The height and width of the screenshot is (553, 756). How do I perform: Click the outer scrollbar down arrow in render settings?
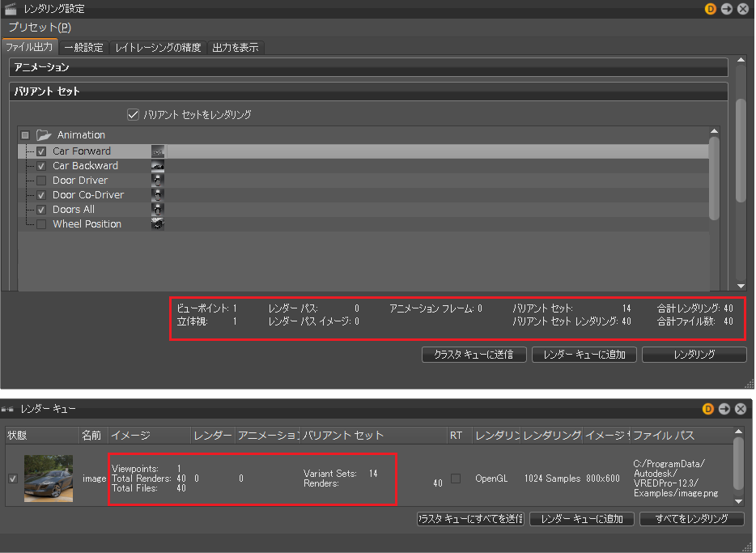[741, 286]
